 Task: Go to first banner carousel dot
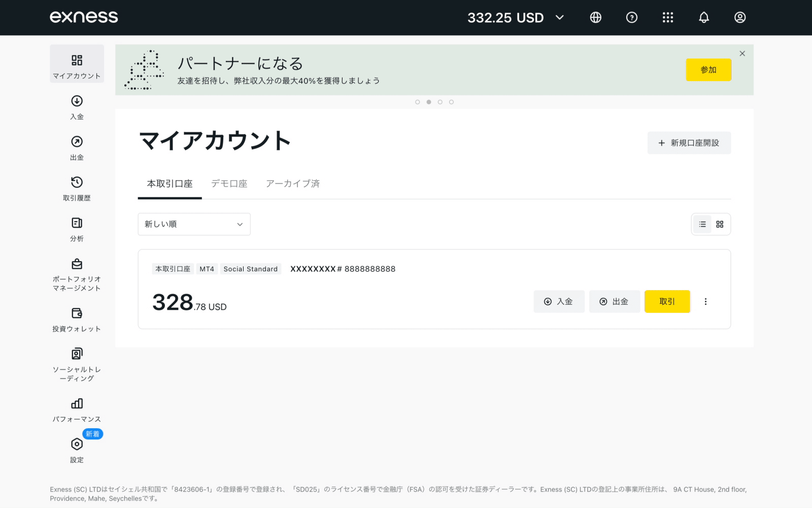(x=418, y=102)
